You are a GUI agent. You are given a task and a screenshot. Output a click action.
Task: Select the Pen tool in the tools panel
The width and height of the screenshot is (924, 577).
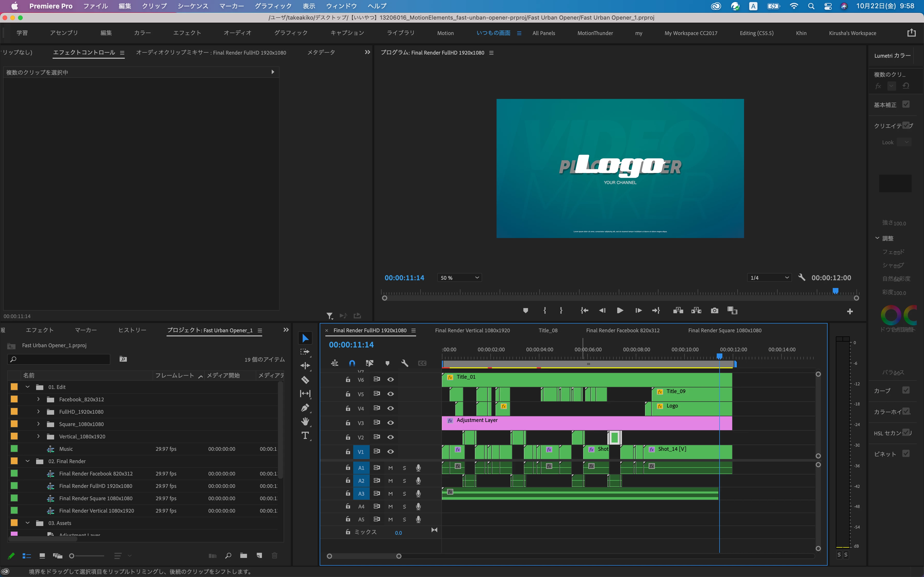[305, 408]
